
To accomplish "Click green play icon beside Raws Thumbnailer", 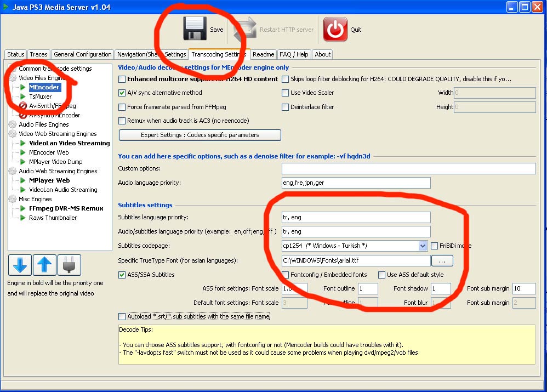I will point(23,218).
